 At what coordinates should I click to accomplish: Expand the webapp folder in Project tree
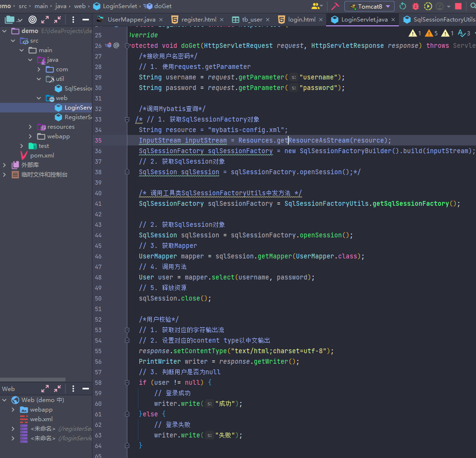coord(30,136)
